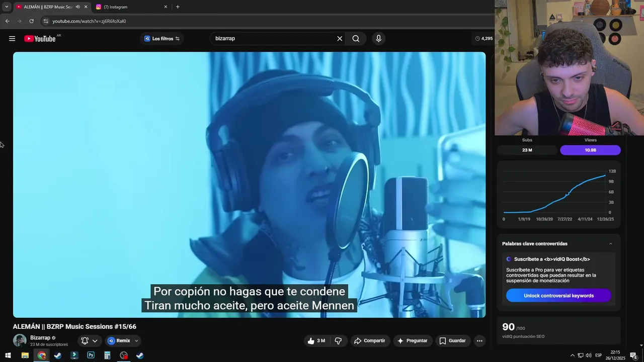Collapse Palabras clave controvertidas section
The width and height of the screenshot is (644, 362).
[x=611, y=244]
